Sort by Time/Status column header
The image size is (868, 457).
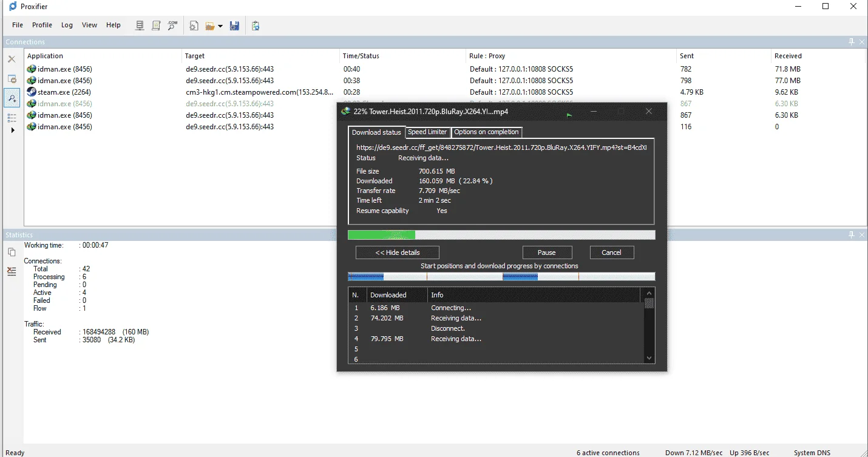(403, 56)
